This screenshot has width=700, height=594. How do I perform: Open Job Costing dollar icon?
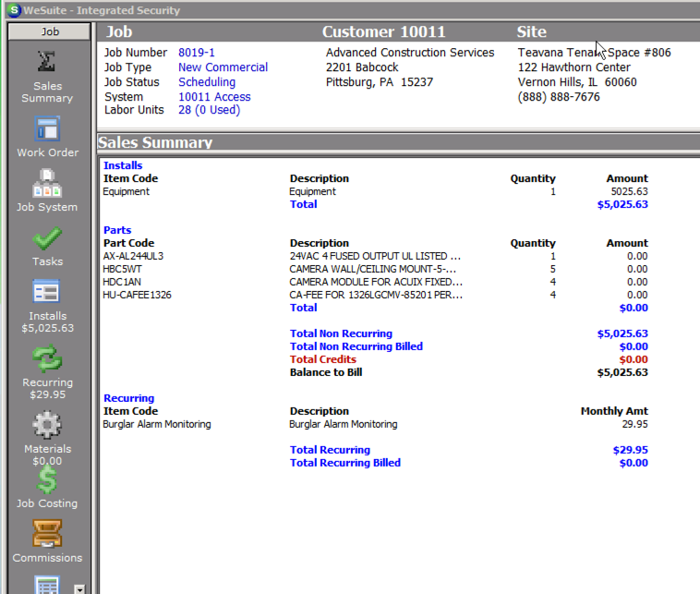[47, 479]
